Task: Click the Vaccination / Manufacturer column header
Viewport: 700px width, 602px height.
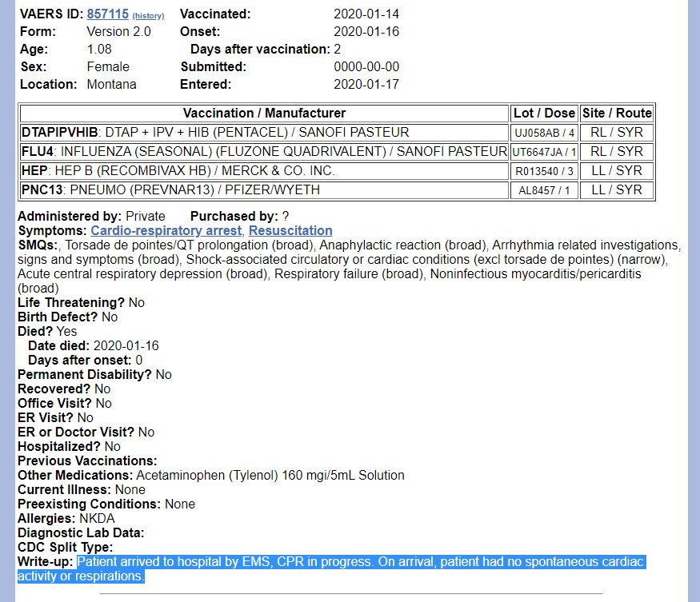Action: [264, 113]
